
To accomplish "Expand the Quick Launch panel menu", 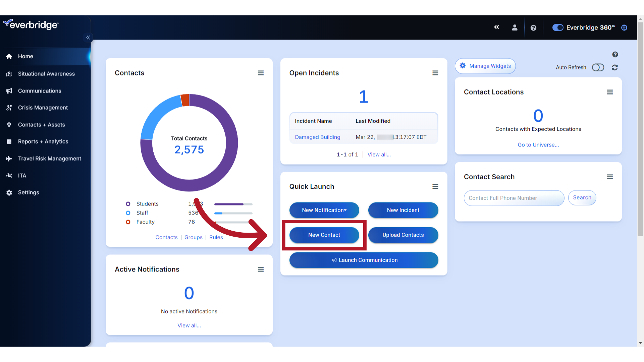I will pos(435,186).
